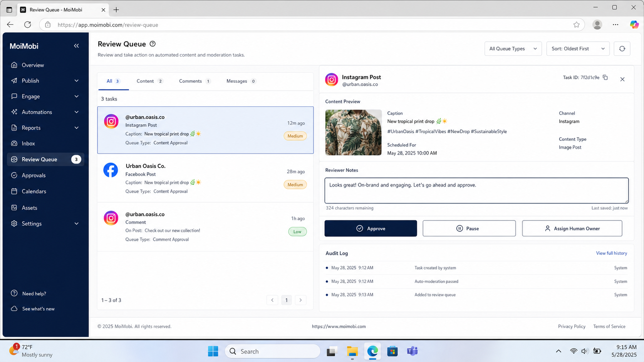Bookmark page with the star icon
The width and height of the screenshot is (644, 362).
[576, 25]
